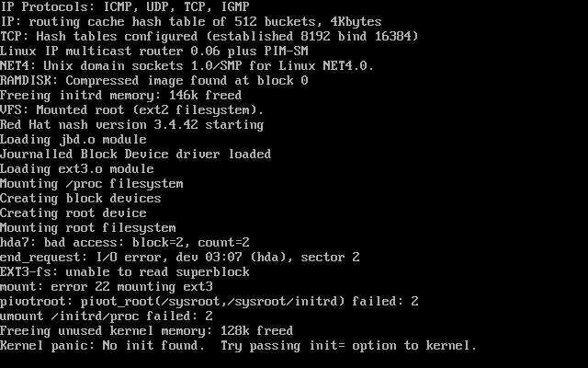The height and width of the screenshot is (368, 588).
Task: Click the 'Loading jbd.o module' line
Action: tap(73, 139)
